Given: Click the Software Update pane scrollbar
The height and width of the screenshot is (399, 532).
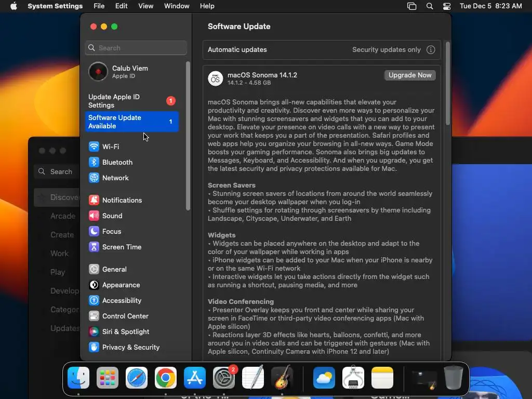Looking at the screenshot, I should (x=447, y=83).
